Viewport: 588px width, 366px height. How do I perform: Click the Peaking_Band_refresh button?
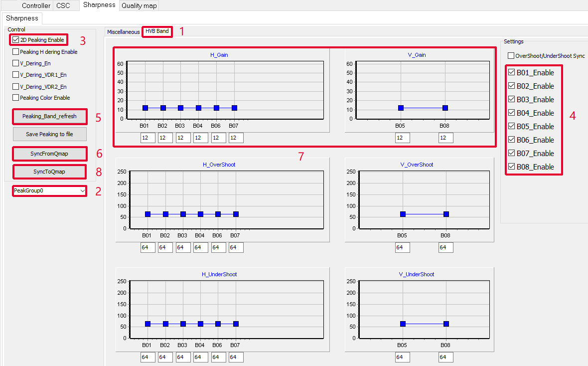(x=49, y=116)
